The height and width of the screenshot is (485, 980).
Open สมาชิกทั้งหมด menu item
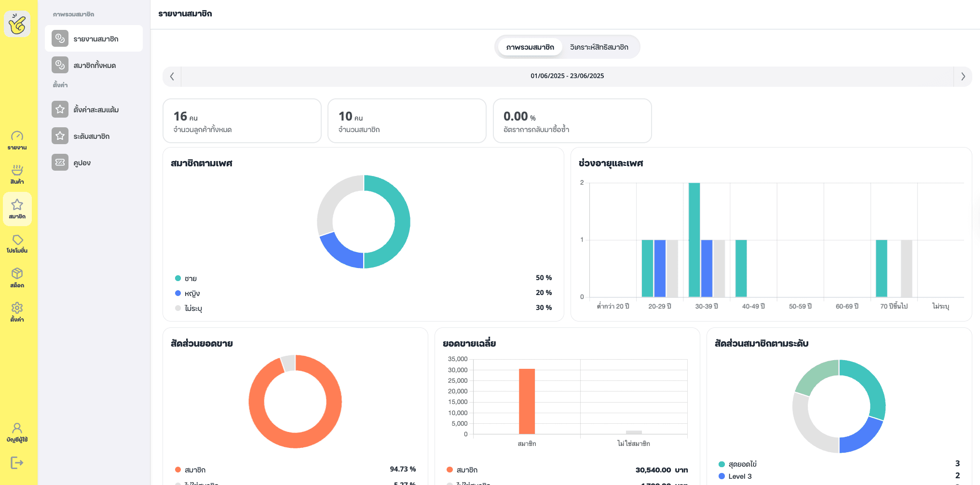94,65
